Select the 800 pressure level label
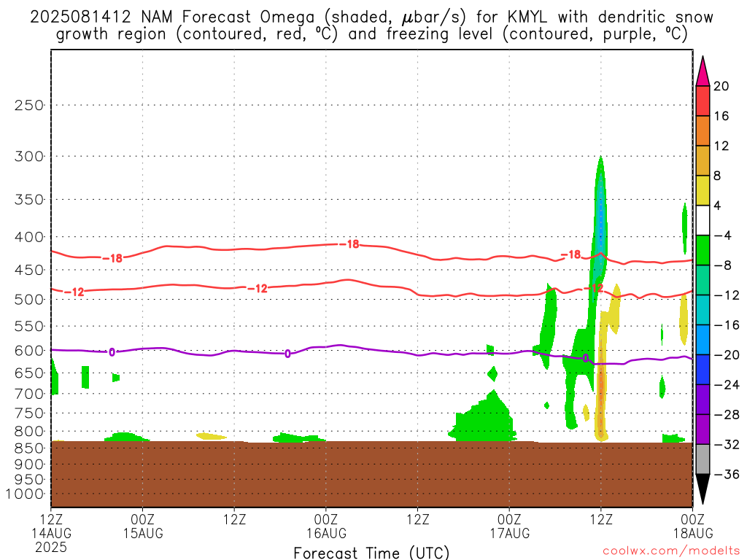This screenshot has height=560, width=747. pos(29,432)
